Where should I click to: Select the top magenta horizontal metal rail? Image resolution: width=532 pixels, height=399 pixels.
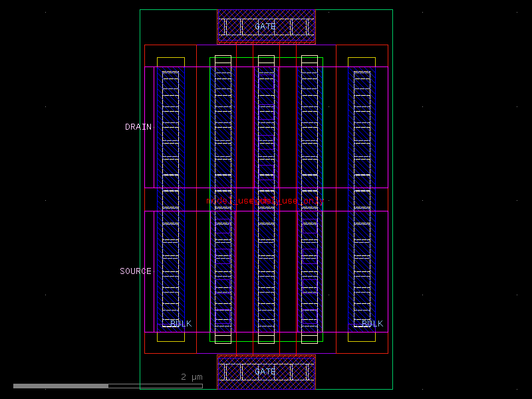(x=199, y=66)
